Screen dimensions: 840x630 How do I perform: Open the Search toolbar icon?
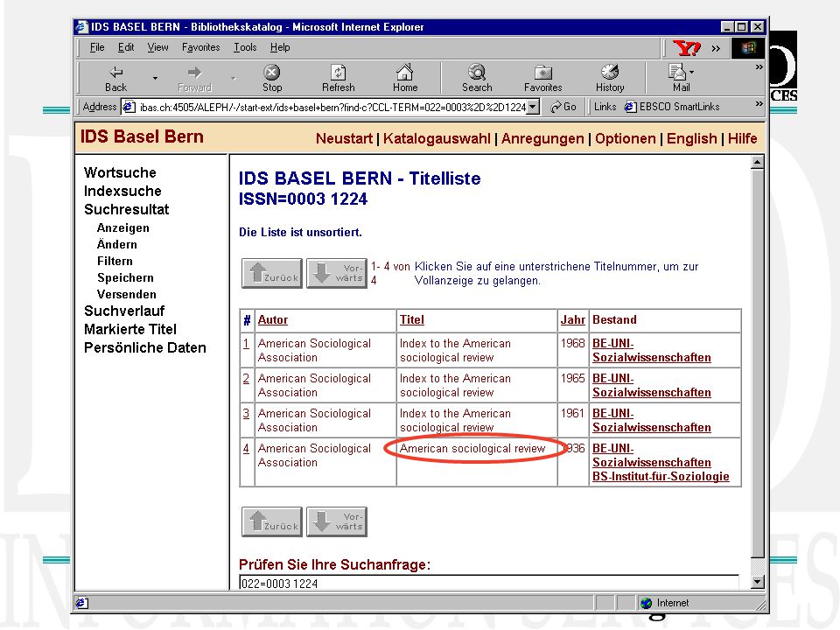pos(477,72)
